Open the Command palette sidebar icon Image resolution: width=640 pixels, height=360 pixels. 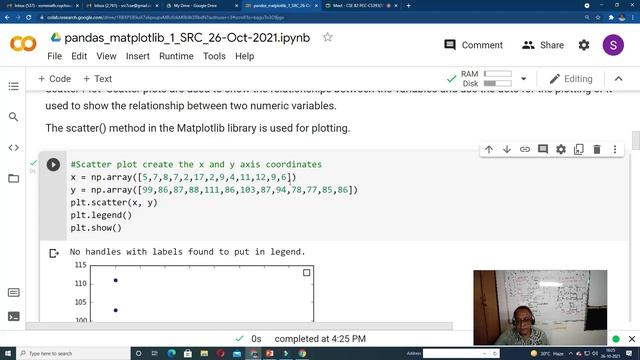[x=13, y=292]
